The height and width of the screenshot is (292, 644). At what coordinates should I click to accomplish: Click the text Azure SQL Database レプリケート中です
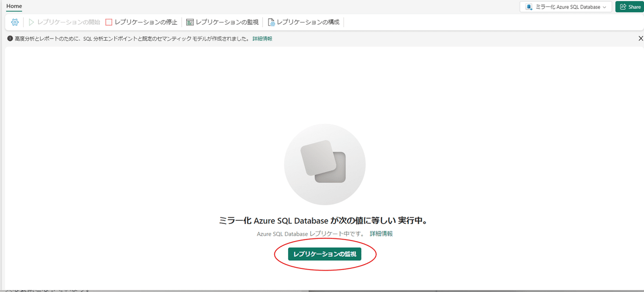coord(310,234)
